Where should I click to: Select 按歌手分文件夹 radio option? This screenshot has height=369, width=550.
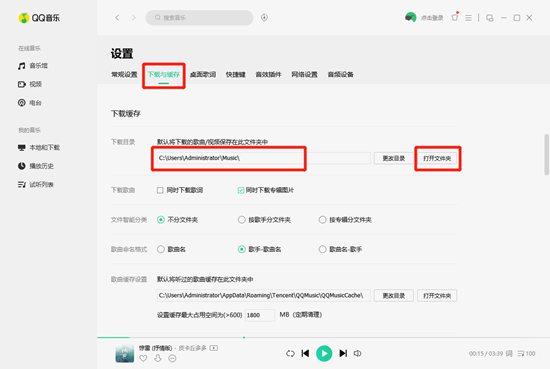pyautogui.click(x=241, y=220)
